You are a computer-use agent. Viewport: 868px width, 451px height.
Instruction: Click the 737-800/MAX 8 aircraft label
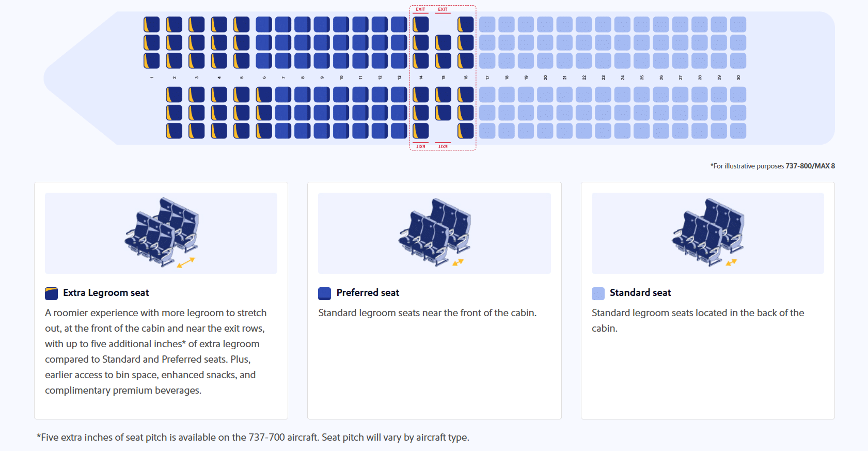[x=810, y=166]
